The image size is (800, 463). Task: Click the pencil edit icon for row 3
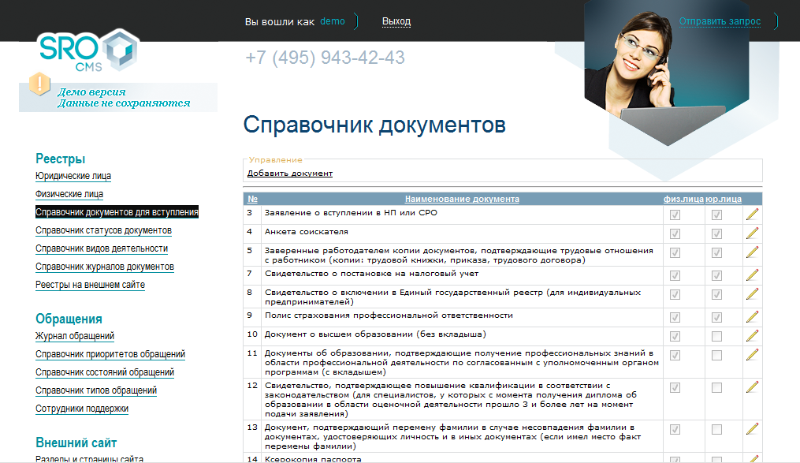click(752, 214)
